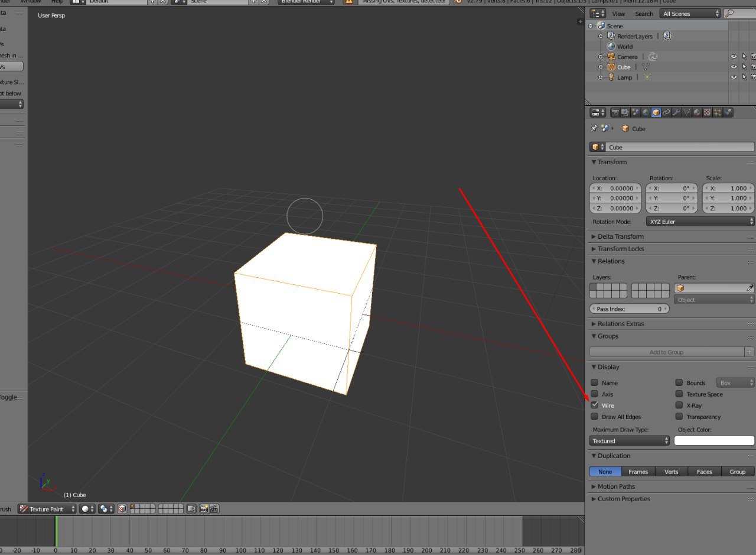Screen dimensions: 756x555
Task: Open the viewport shading sphere dropdown
Action: click(87, 509)
